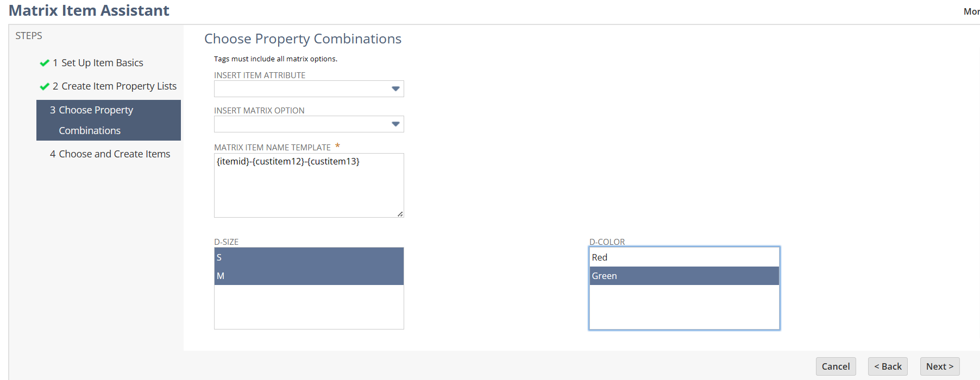This screenshot has width=980, height=380.
Task: Go to step 1 Set Up Item Basics
Action: (x=102, y=63)
